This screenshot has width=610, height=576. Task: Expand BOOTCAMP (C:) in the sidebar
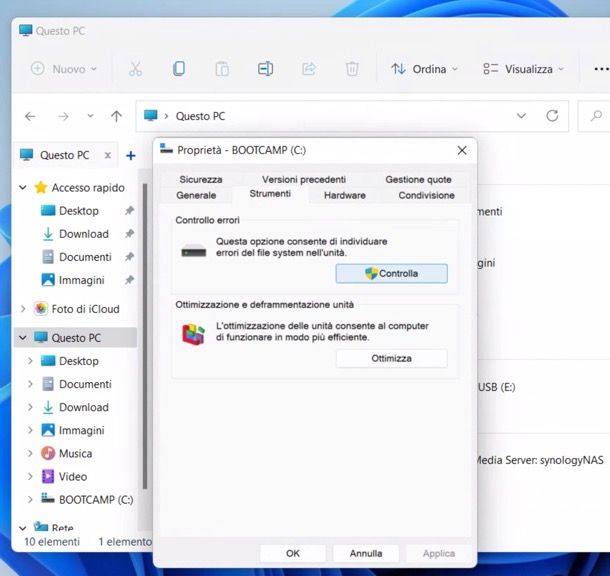click(30, 500)
